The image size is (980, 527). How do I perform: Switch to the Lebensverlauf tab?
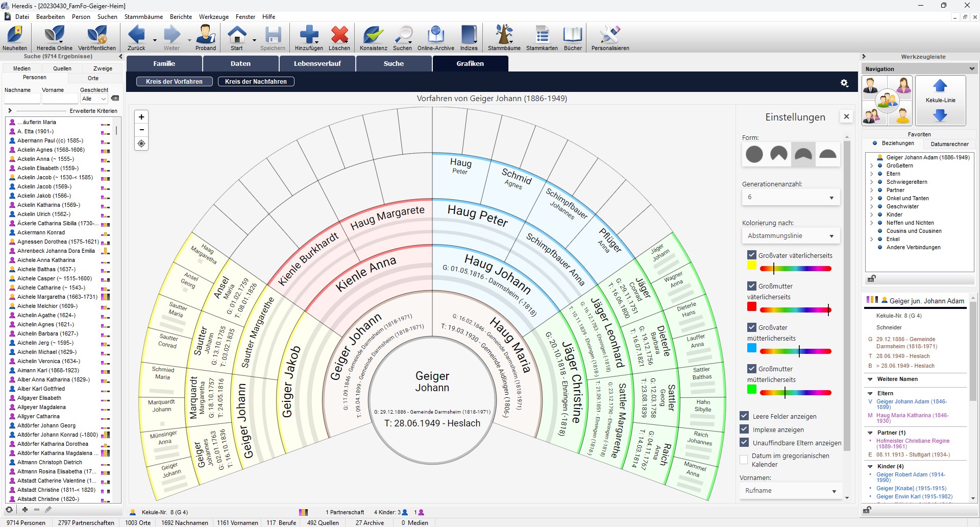[317, 64]
